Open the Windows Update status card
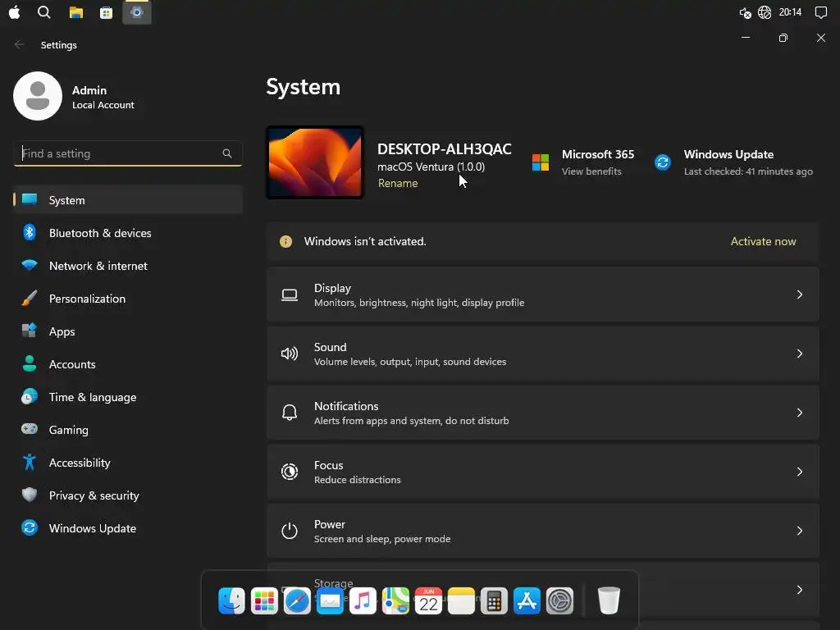The image size is (840, 630). tap(733, 162)
